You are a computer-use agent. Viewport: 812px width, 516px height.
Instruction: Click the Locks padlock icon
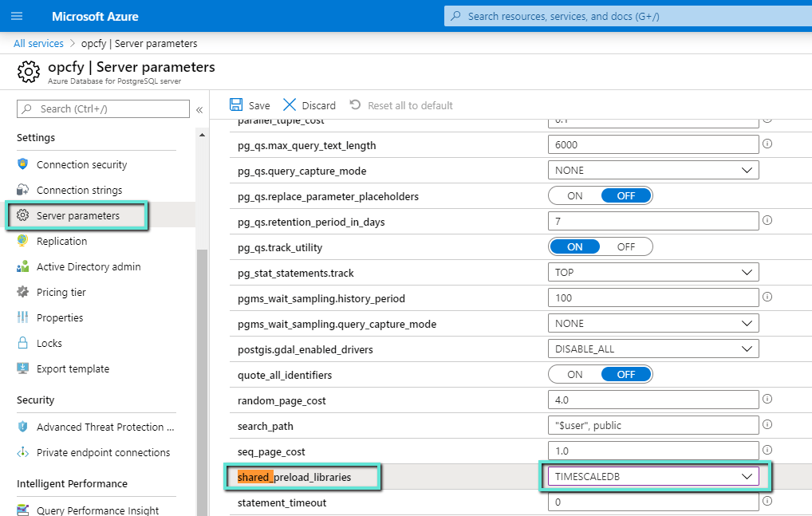(x=25, y=343)
